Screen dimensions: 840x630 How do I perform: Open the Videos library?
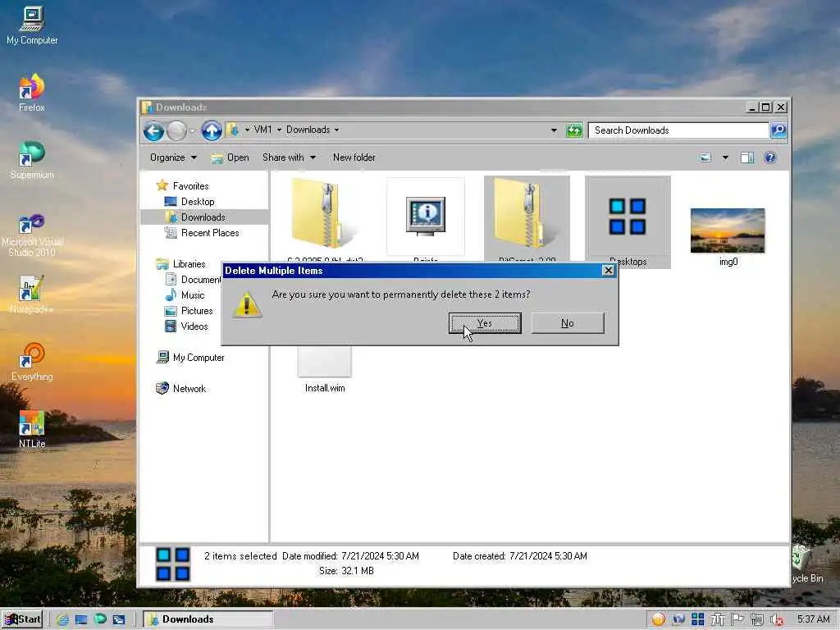click(x=186, y=326)
